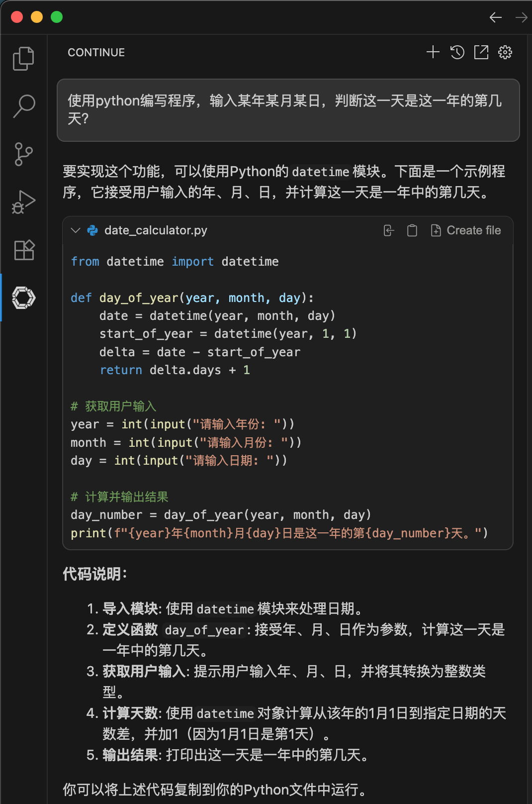
Task: Collapse the date_calculator.py code block
Action: tap(76, 230)
